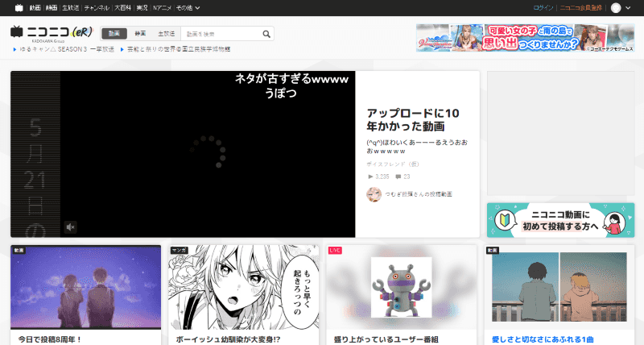Open the user avatar icon in top bar
644x345 pixels.
pos(616,8)
